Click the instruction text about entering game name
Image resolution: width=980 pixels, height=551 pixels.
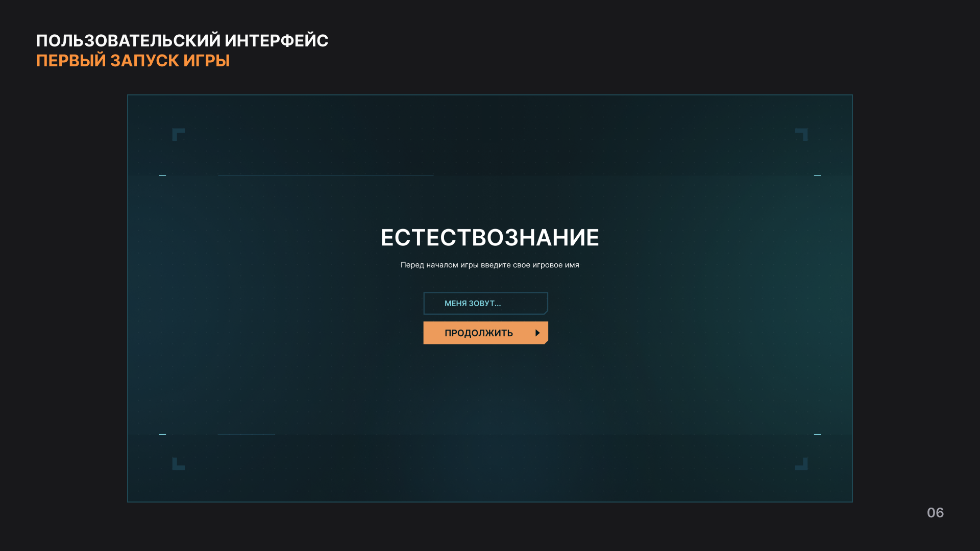pos(489,265)
